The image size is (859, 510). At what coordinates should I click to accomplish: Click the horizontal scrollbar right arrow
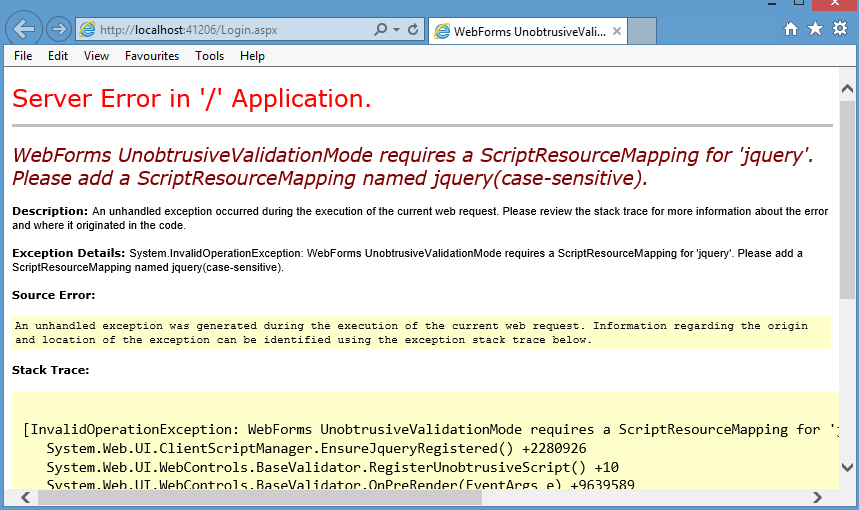[x=817, y=497]
